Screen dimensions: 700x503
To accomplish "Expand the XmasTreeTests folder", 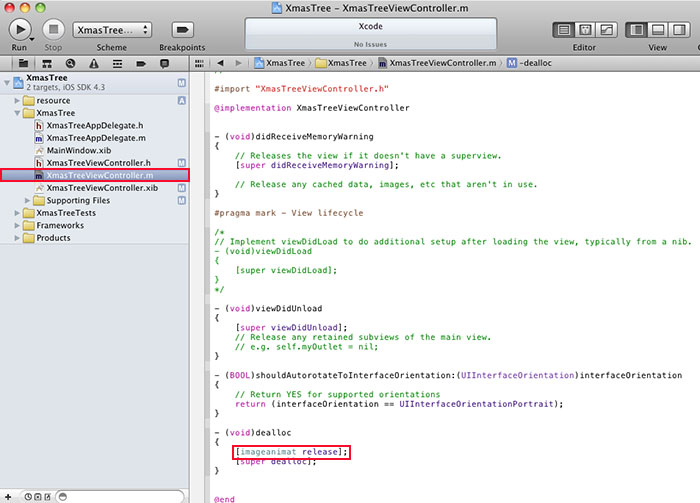I will click(17, 213).
